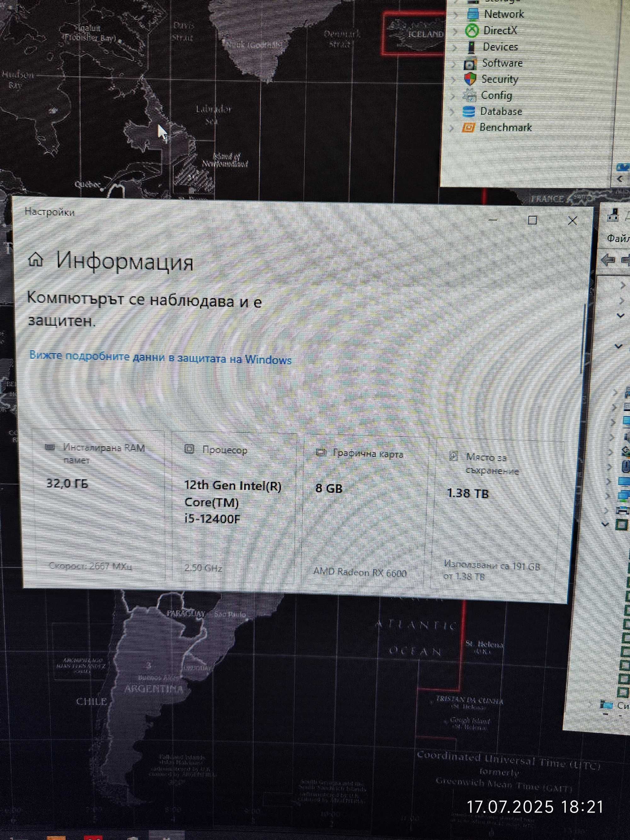Click the AMD Radeon RX 6600 text

pos(360,572)
